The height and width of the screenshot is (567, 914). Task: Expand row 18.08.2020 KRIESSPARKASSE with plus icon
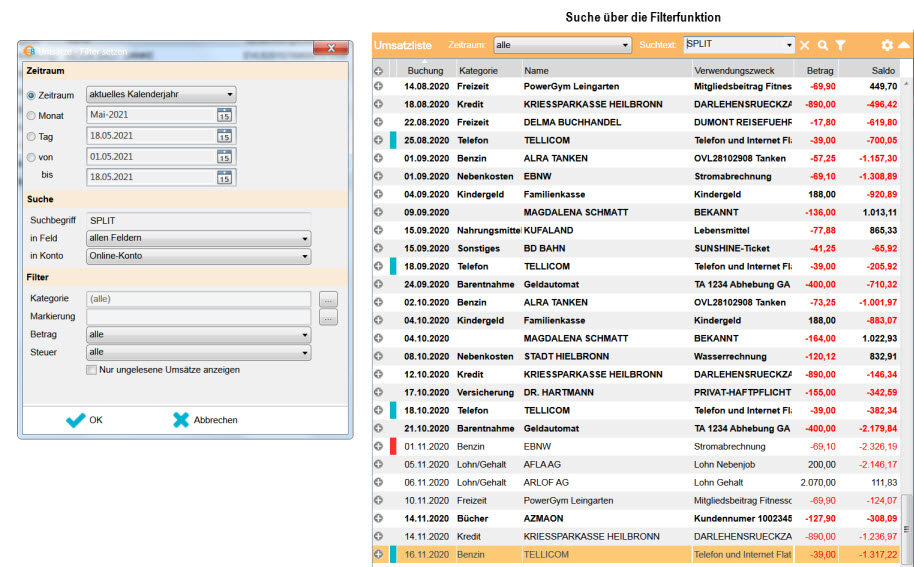click(x=378, y=104)
